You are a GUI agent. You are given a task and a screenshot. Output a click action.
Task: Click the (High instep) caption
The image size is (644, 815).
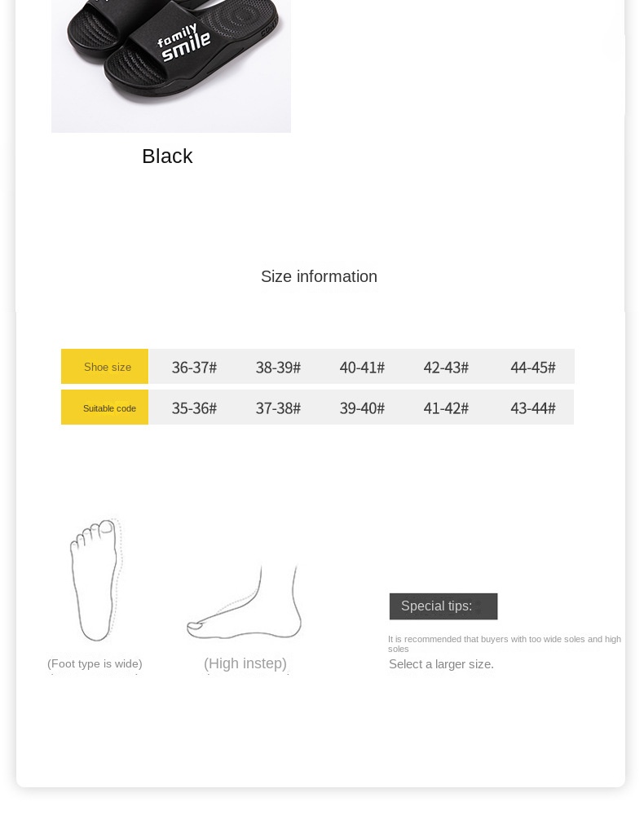coord(245,663)
